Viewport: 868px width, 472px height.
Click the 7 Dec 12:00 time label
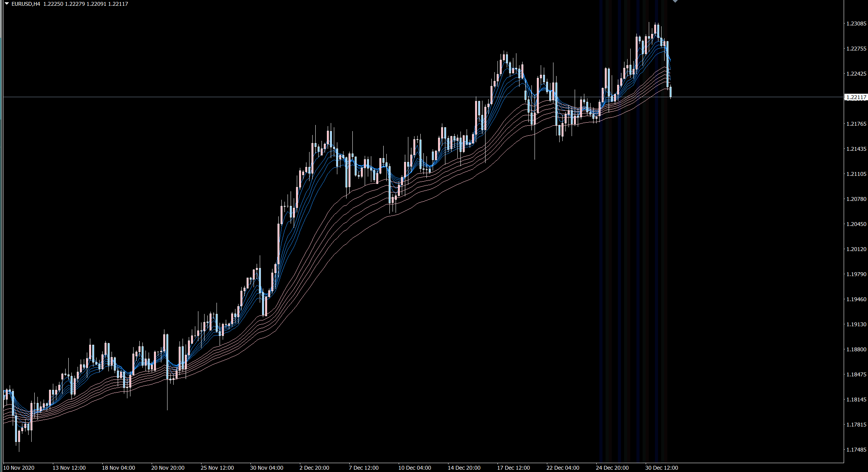(364, 468)
